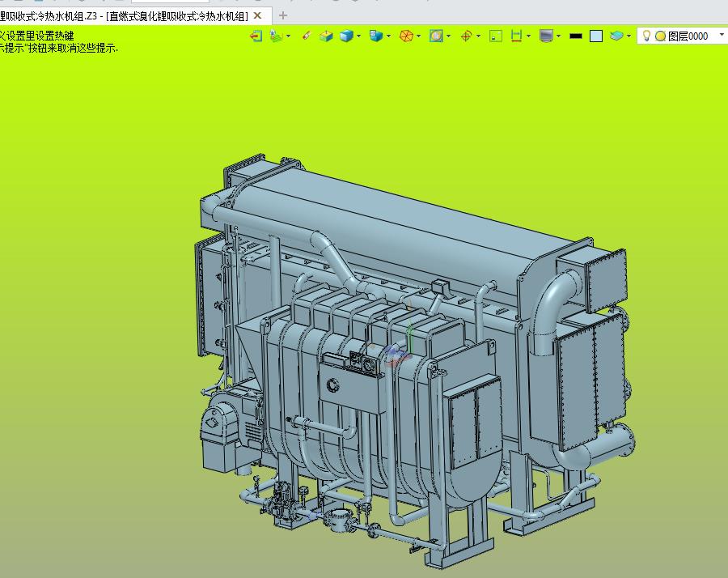Expand the arrow beside the layers stack icon
This screenshot has height=578, width=728.
click(629, 36)
